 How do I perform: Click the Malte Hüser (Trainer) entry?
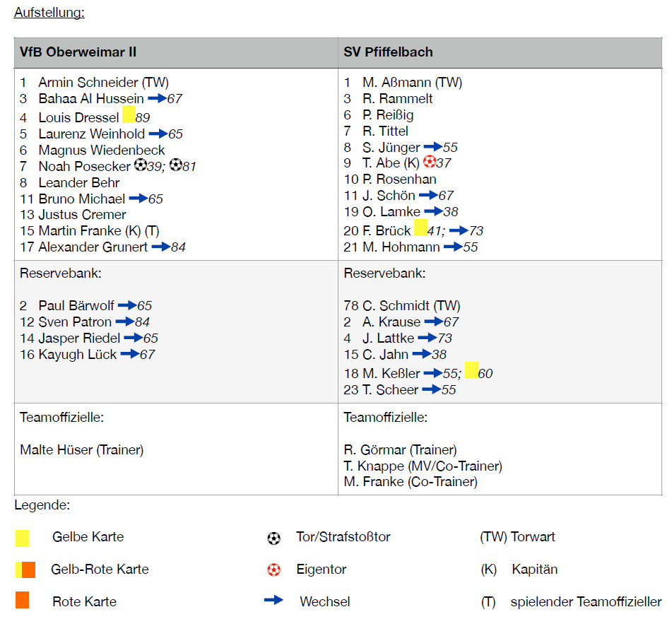pyautogui.click(x=82, y=449)
